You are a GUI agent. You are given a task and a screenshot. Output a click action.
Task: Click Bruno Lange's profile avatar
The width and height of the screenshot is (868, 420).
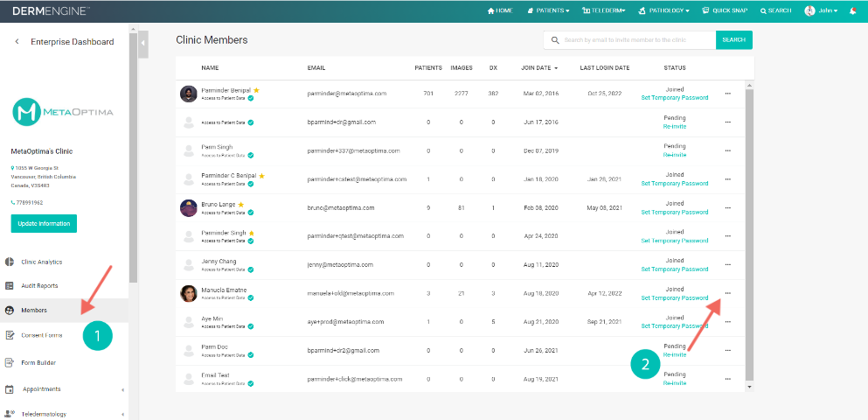[188, 207]
